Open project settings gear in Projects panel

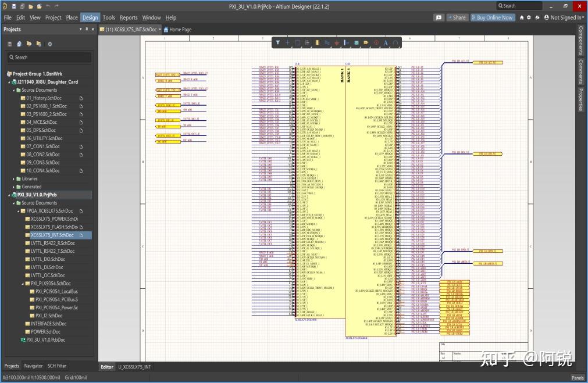click(x=50, y=44)
